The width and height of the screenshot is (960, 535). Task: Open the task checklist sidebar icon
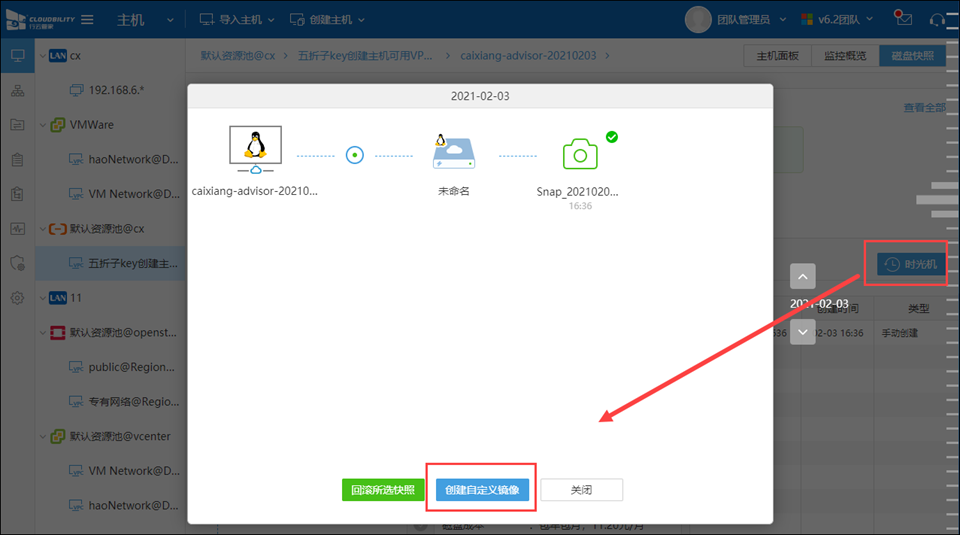tap(18, 194)
